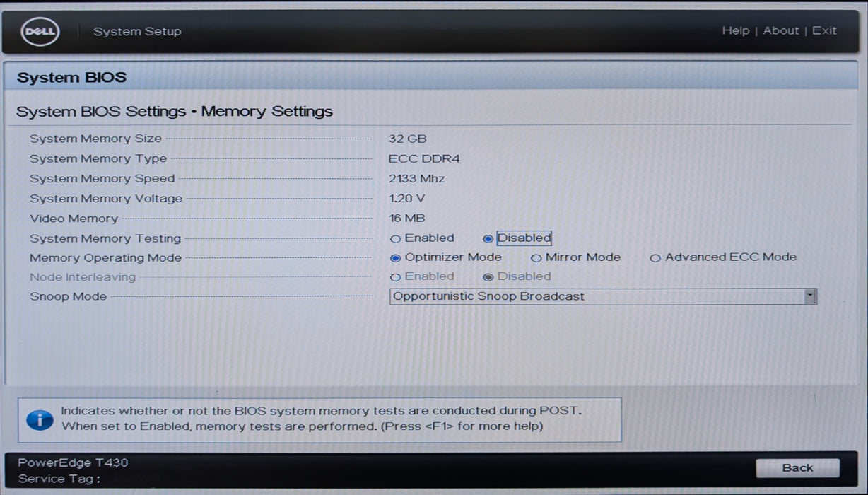Click the Back button
Screen dimensions: 868x495
point(797,467)
